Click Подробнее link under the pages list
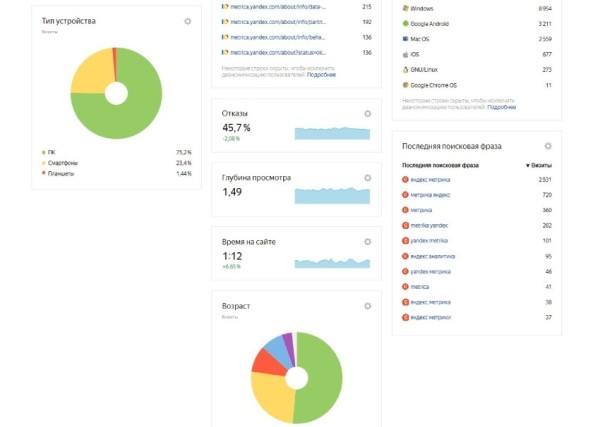Viewport: 600px width, 427px height. [x=321, y=75]
